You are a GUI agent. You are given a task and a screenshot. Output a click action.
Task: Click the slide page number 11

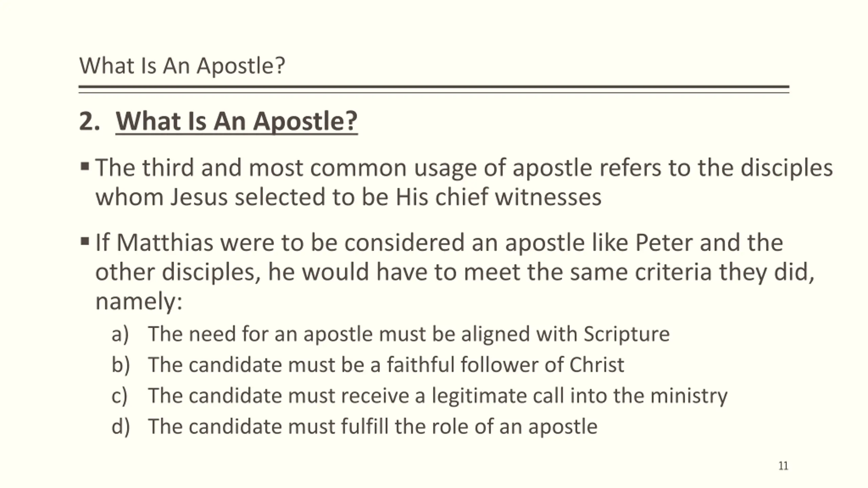783,466
